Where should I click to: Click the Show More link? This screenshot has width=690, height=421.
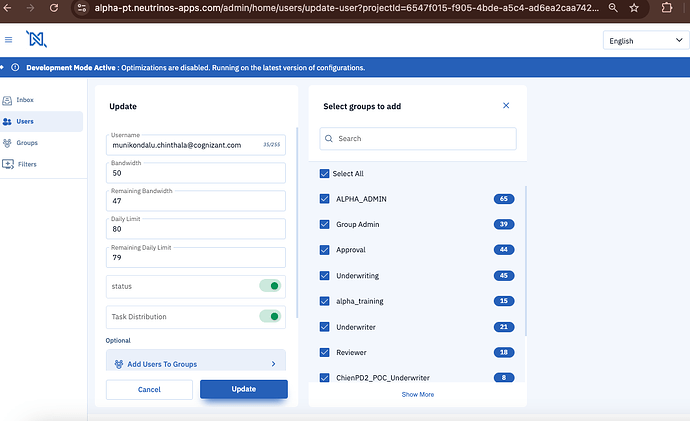click(x=418, y=395)
